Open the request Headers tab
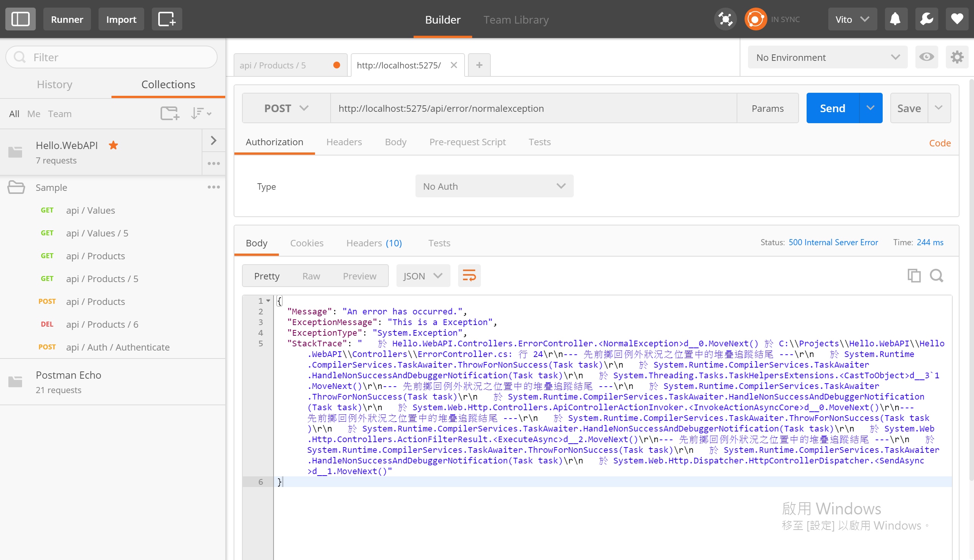This screenshot has width=974, height=560. (344, 142)
